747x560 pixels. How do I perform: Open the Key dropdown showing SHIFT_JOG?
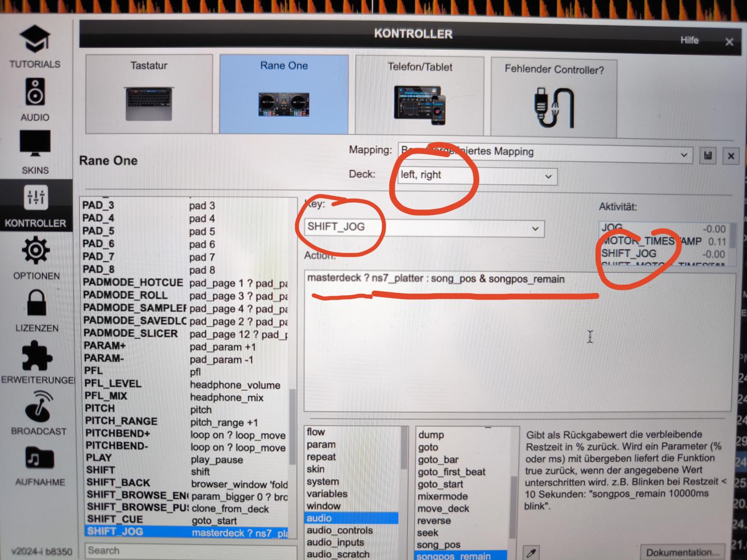424,227
